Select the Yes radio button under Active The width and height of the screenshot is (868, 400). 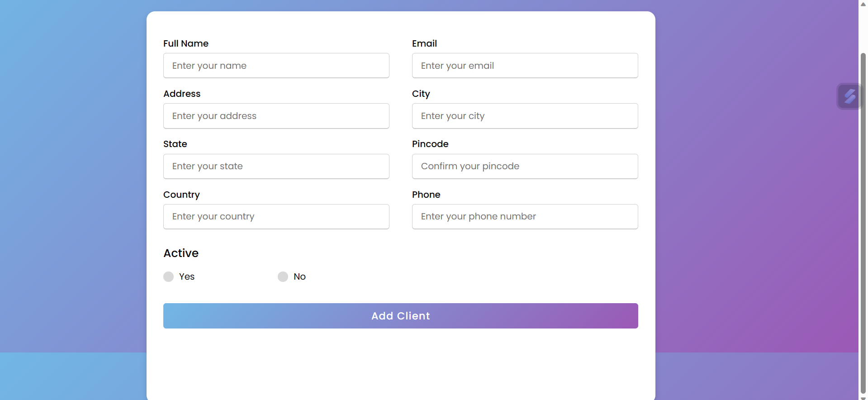pos(168,276)
